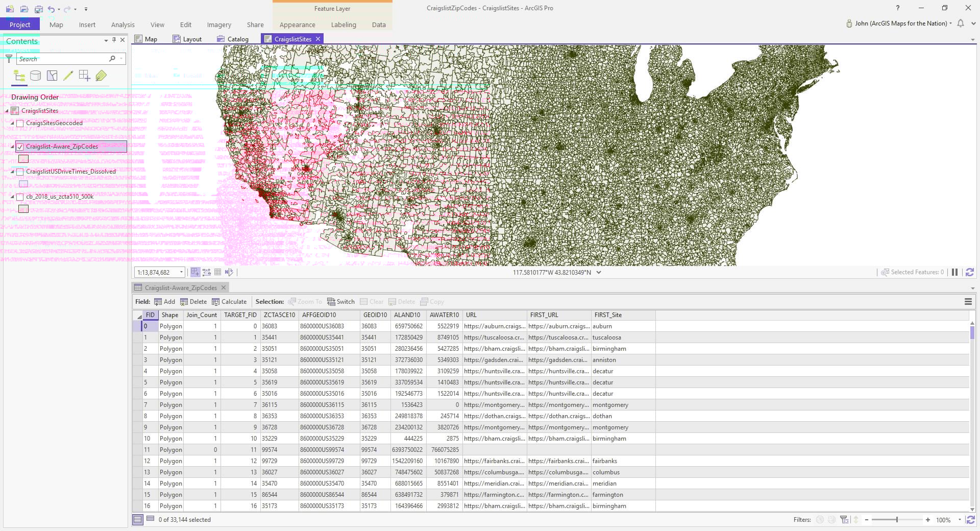Click the New project icon
Viewport: 980px width, 531px height.
click(10, 9)
